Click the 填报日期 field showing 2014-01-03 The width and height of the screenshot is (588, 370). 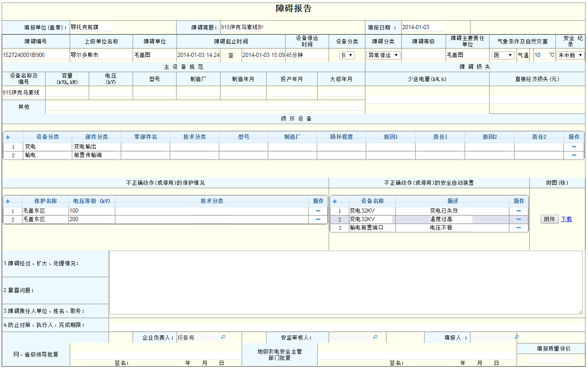click(x=422, y=27)
